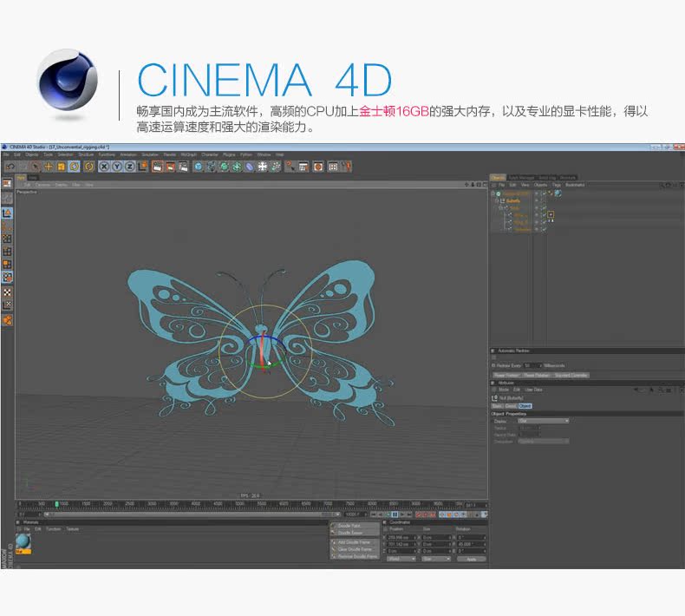Viewport: 685px width, 616px height.
Task: Collapse the Butterfly hierarchy expander
Action: click(x=497, y=200)
